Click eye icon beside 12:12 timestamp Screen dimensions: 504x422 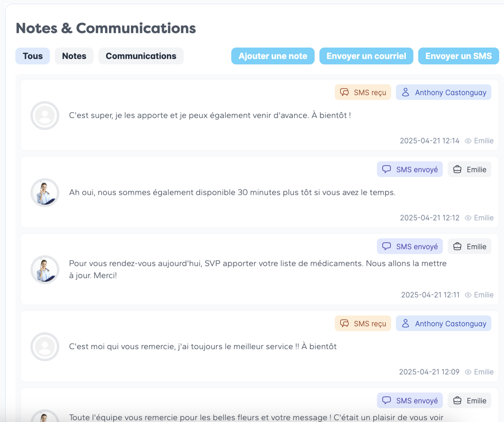pos(468,218)
